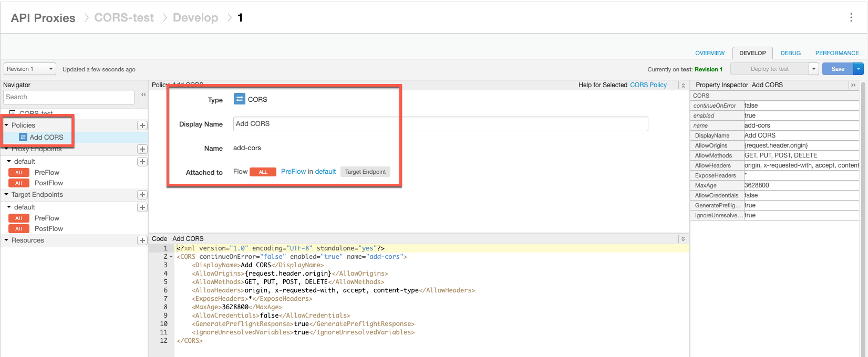
Task: Switch to the DEBUG tab
Action: point(790,53)
